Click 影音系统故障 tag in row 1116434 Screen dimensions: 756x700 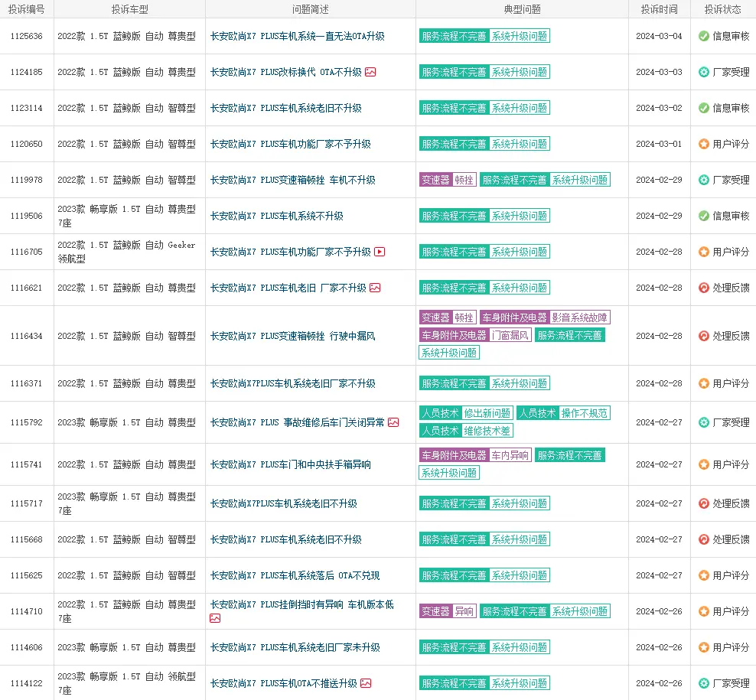pyautogui.click(x=579, y=317)
